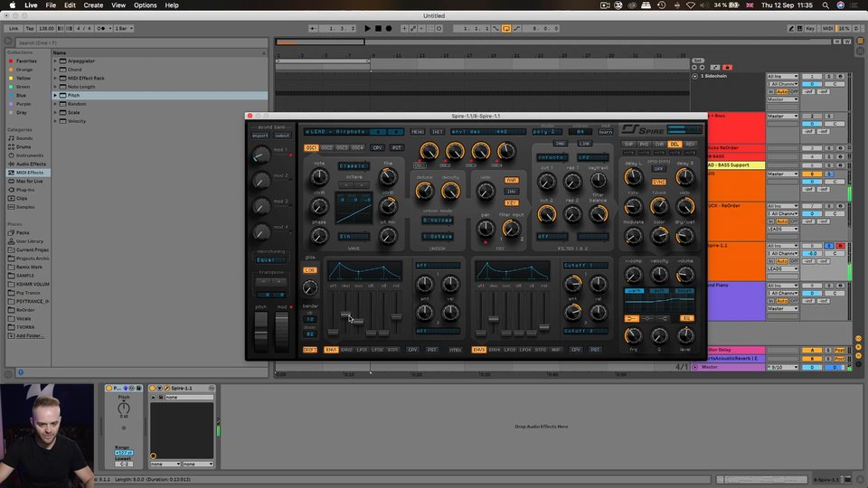Adjust the Pitch device knob in Live

click(124, 408)
